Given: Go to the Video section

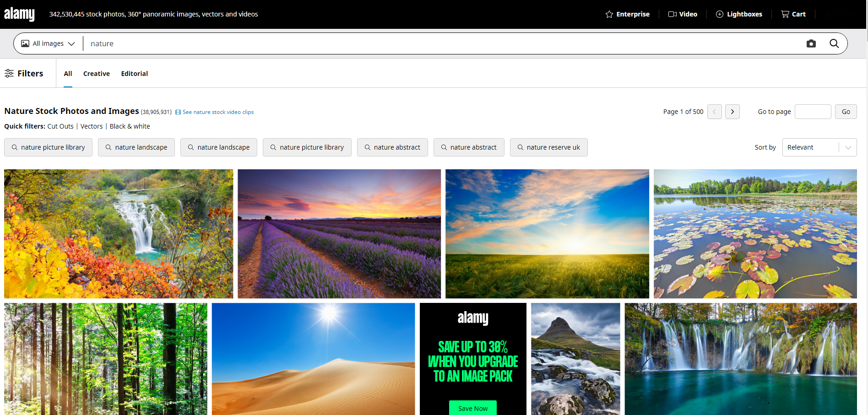Looking at the screenshot, I should (683, 14).
